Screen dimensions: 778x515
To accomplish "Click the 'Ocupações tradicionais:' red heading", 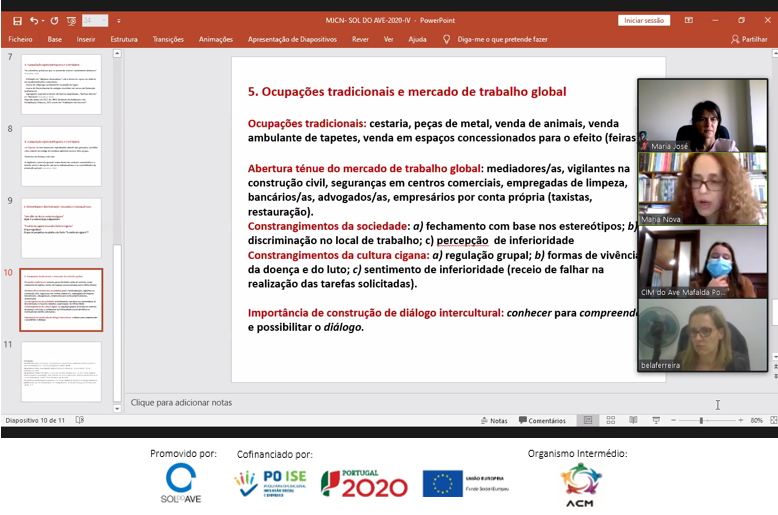I will click(x=307, y=124).
